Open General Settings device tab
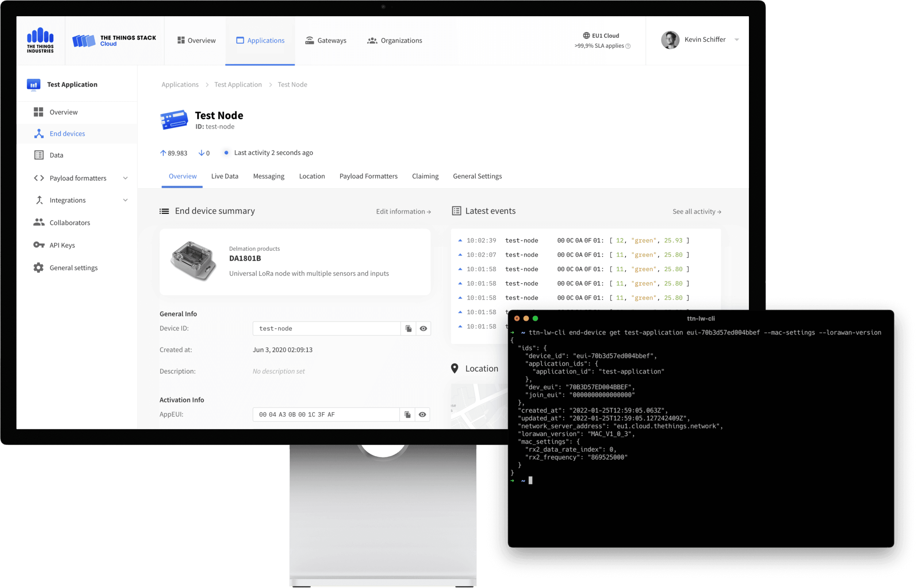 [x=477, y=176]
